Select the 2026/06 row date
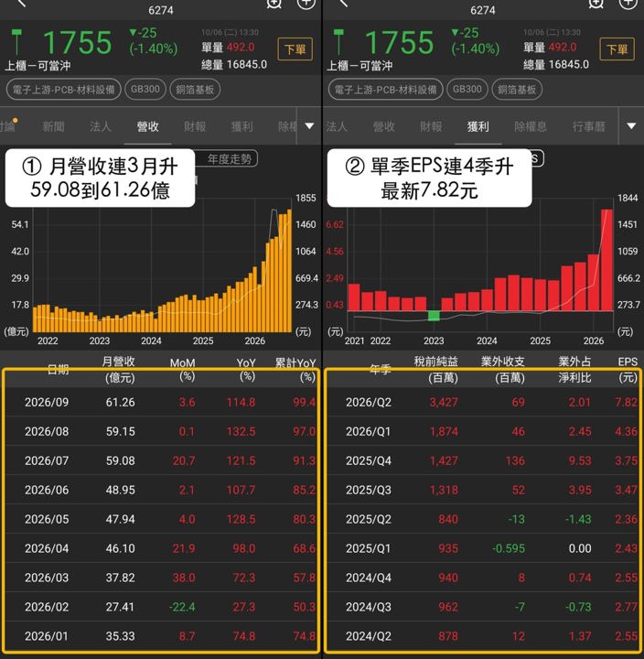The height and width of the screenshot is (659, 644). pyautogui.click(x=47, y=490)
